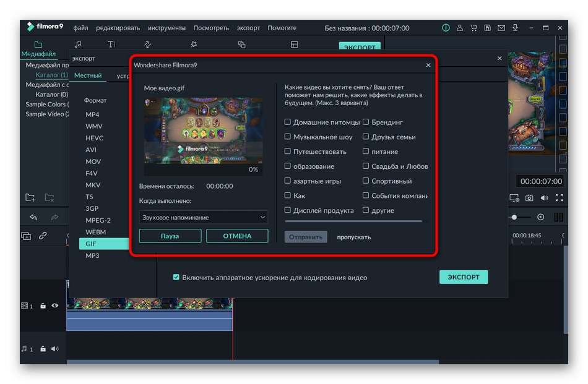Click the ЭКСПОРТ button in export dialog
This screenshot has width=588, height=384.
point(464,277)
